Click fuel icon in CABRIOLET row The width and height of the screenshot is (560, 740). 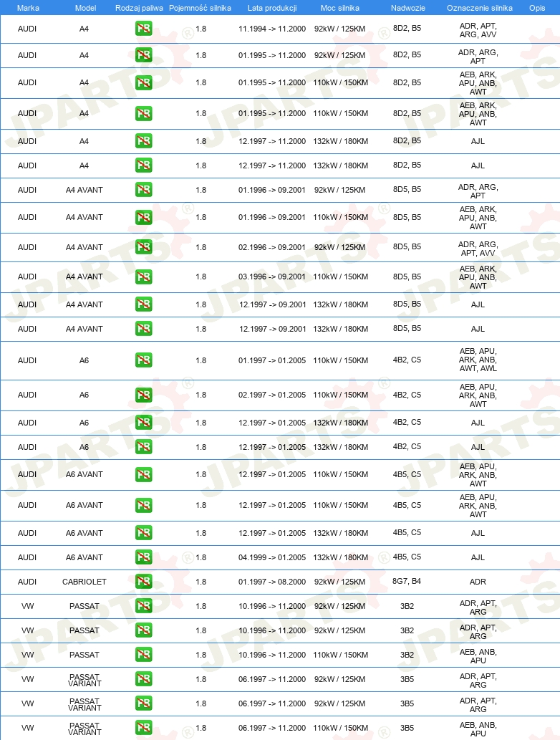pyautogui.click(x=143, y=582)
